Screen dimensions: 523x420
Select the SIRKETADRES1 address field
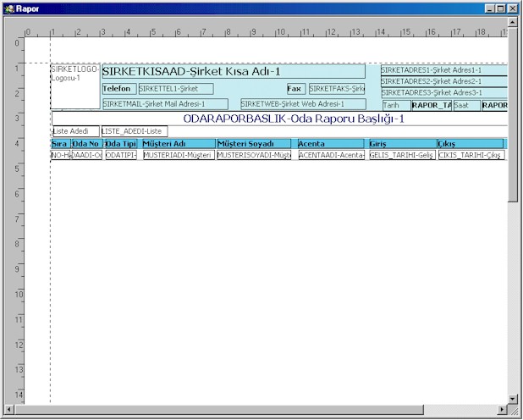pyautogui.click(x=443, y=70)
